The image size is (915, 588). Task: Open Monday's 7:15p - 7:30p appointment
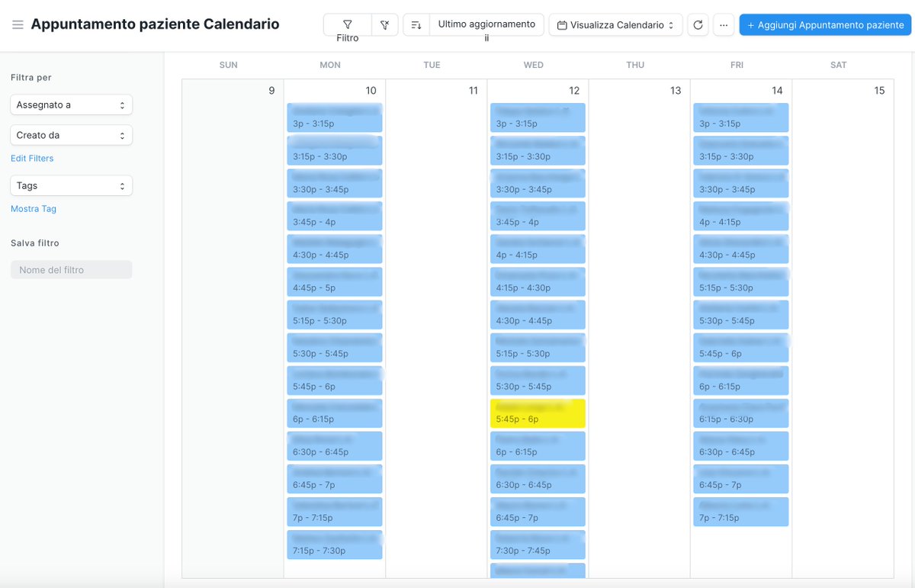[x=335, y=545]
